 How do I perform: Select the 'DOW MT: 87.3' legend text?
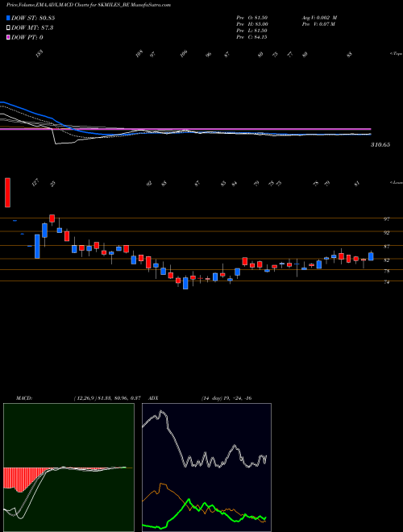pyautogui.click(x=32, y=28)
